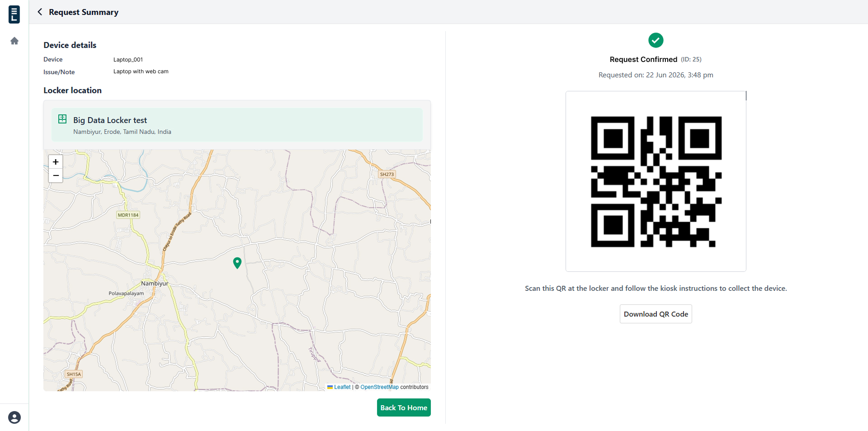
Task: Click the device name Laptop_001
Action: point(128,60)
